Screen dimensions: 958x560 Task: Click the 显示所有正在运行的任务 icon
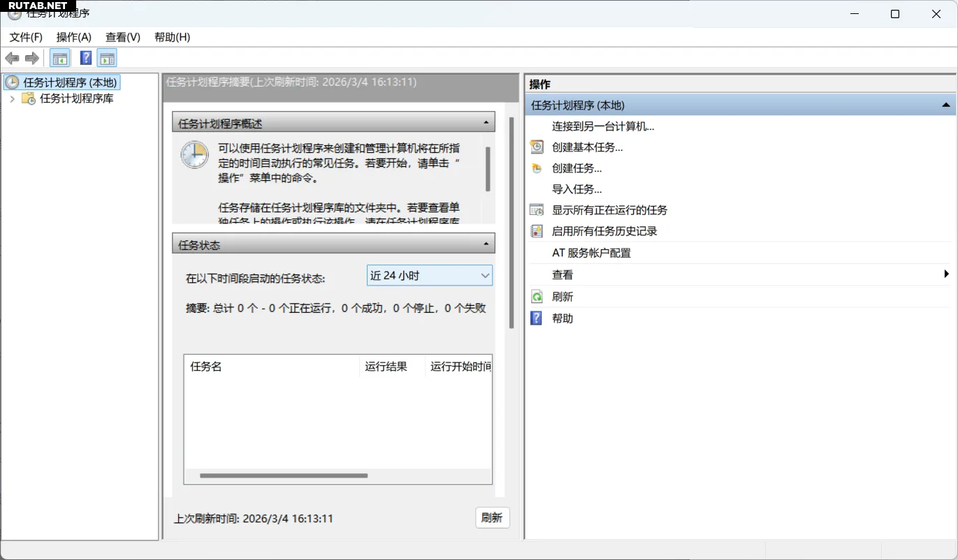click(537, 210)
